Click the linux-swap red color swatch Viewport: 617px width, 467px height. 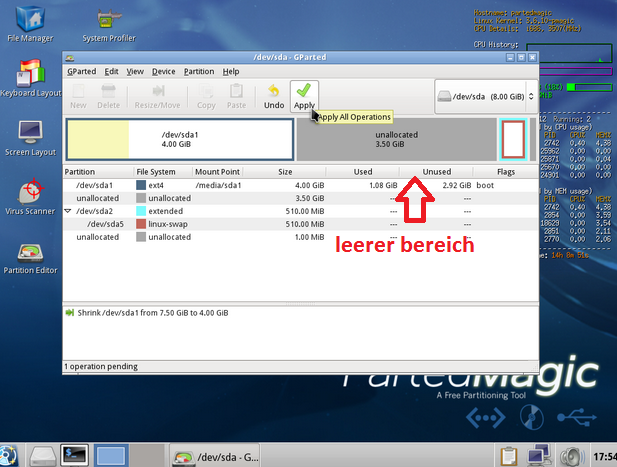tap(141, 224)
